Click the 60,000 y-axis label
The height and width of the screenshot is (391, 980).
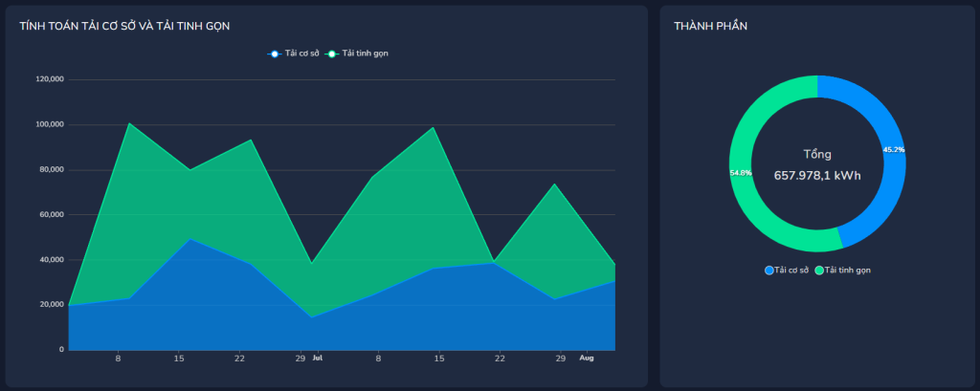pyautogui.click(x=51, y=215)
